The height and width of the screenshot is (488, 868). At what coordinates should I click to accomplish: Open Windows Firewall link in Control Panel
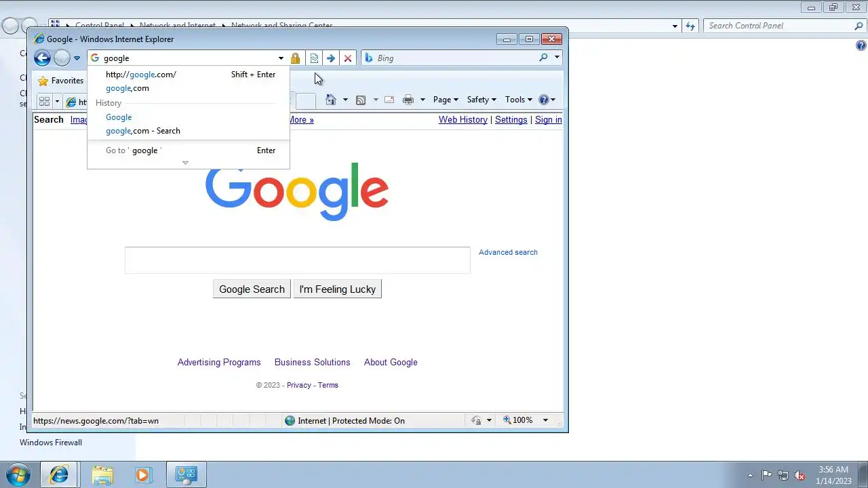coord(51,443)
